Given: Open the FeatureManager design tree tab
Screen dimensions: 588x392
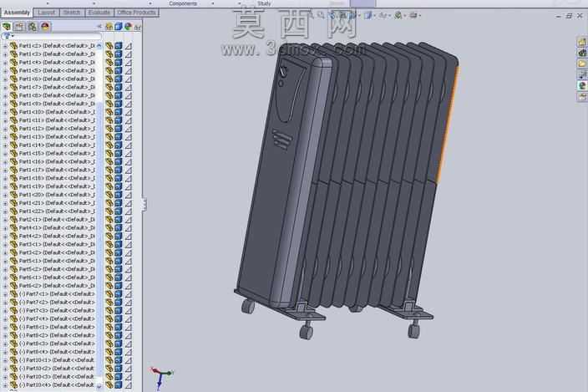Looking at the screenshot, I should (x=7, y=27).
